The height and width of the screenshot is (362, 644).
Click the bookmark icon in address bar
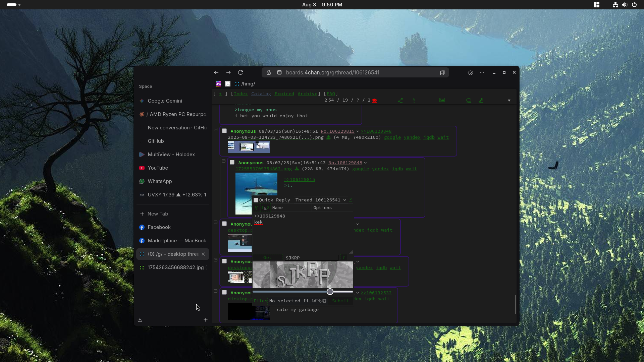442,72
